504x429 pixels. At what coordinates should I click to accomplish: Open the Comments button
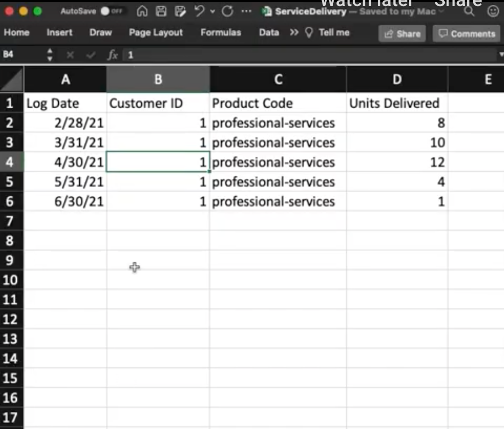(466, 34)
